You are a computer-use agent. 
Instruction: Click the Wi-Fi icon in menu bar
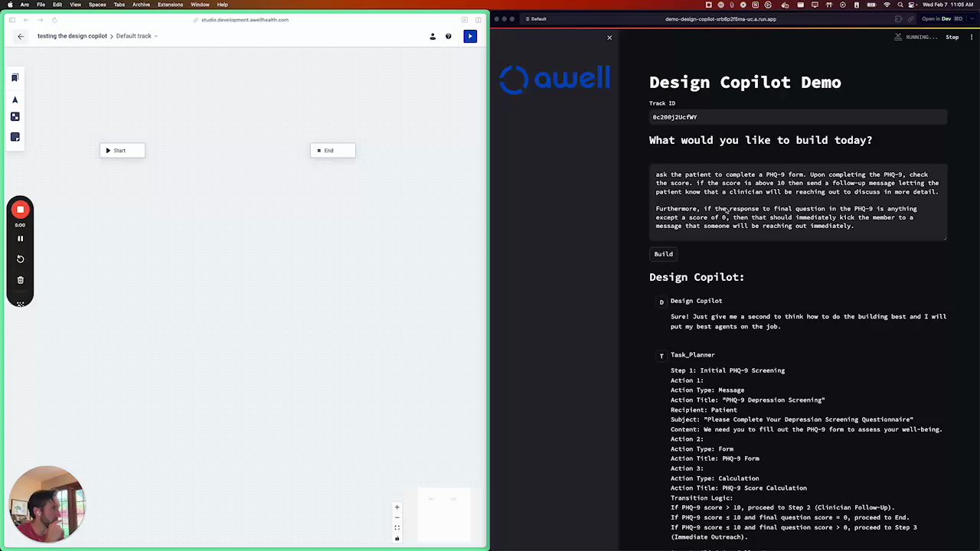pyautogui.click(x=887, y=5)
